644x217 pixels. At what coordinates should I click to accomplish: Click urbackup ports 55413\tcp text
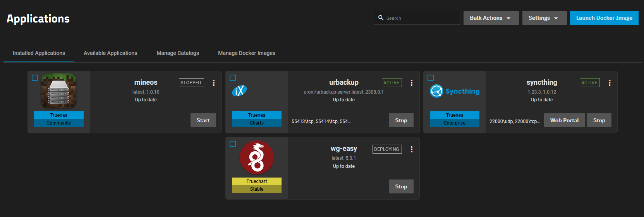321,121
